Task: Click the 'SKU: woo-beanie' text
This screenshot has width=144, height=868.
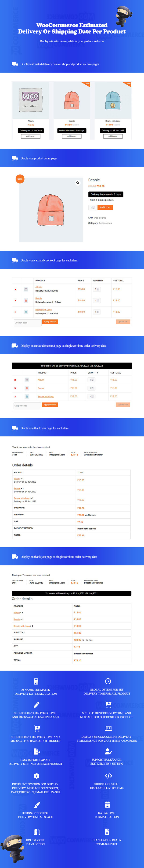Action: point(97,218)
